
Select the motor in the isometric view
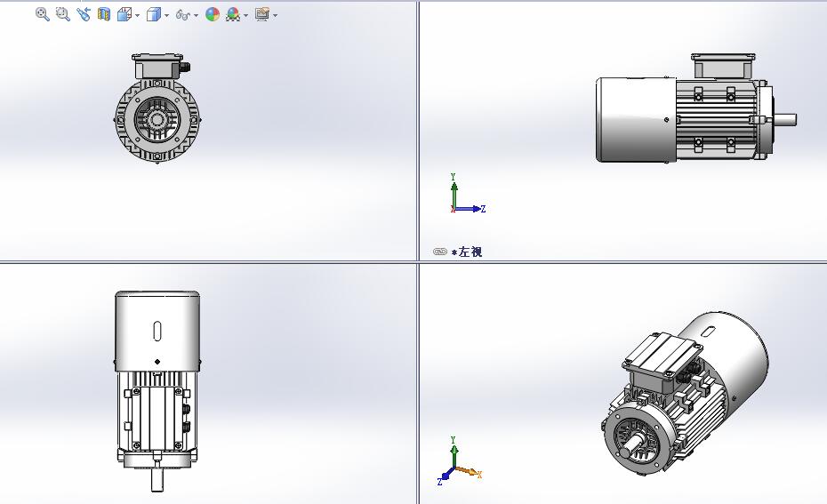(x=684, y=393)
